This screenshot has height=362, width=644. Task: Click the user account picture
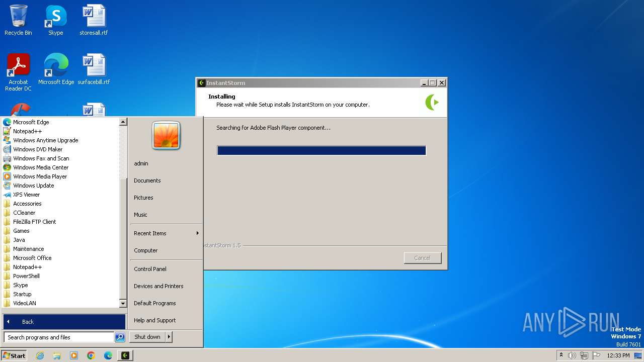[x=166, y=136]
